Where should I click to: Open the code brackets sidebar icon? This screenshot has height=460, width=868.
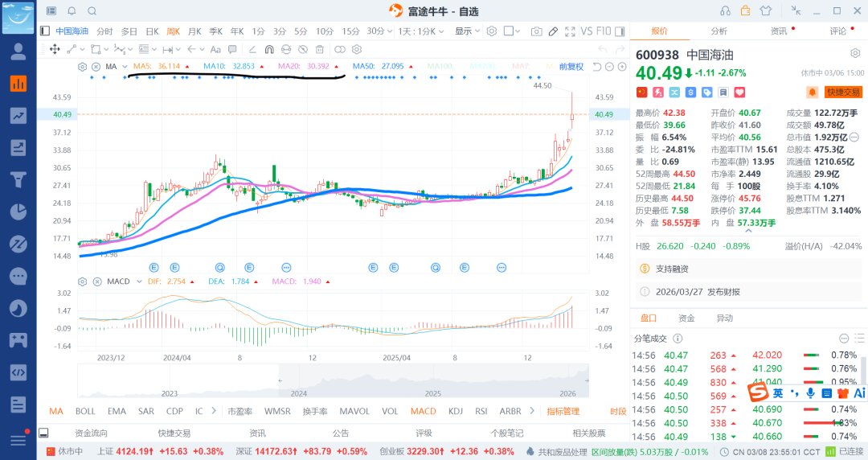pos(18,372)
